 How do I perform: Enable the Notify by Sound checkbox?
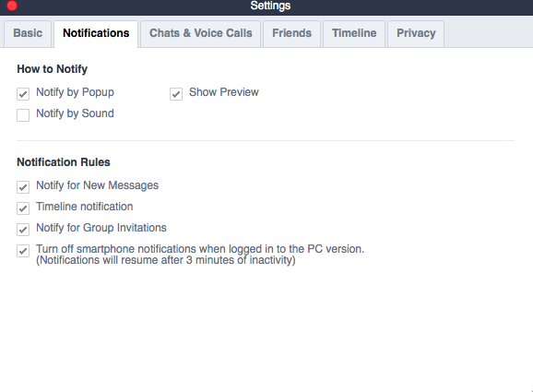[23, 115]
